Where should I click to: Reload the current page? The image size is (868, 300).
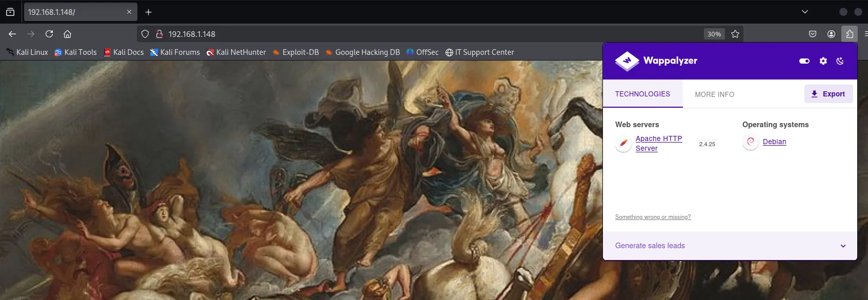click(x=49, y=34)
